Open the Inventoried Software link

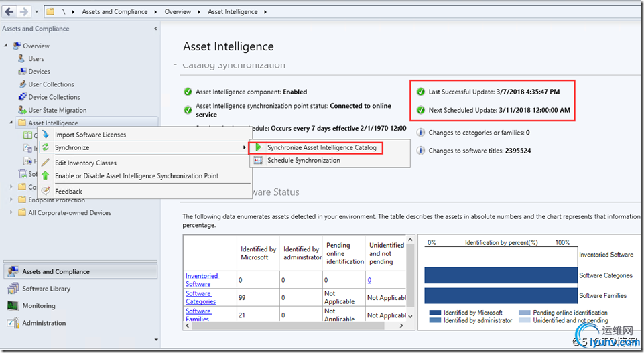202,280
